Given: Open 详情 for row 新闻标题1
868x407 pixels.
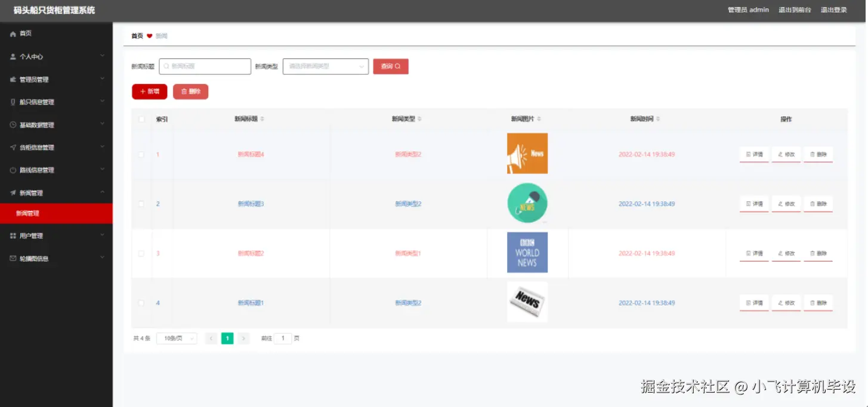Looking at the screenshot, I should [x=754, y=303].
